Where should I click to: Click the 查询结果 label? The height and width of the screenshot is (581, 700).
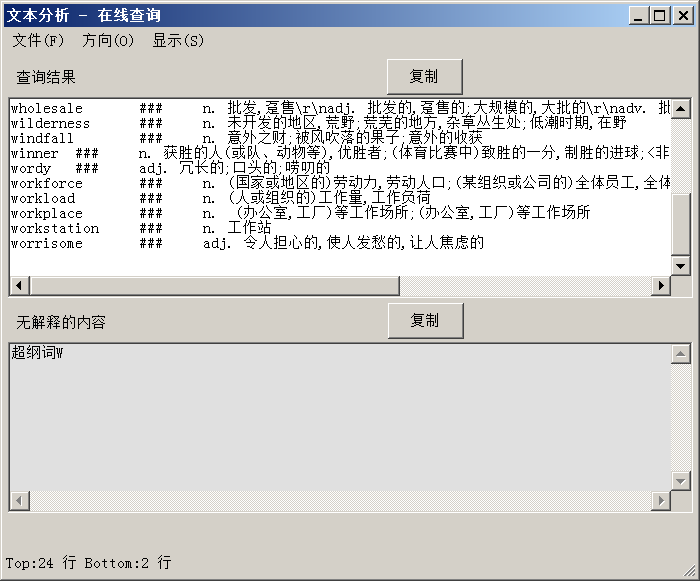46,77
